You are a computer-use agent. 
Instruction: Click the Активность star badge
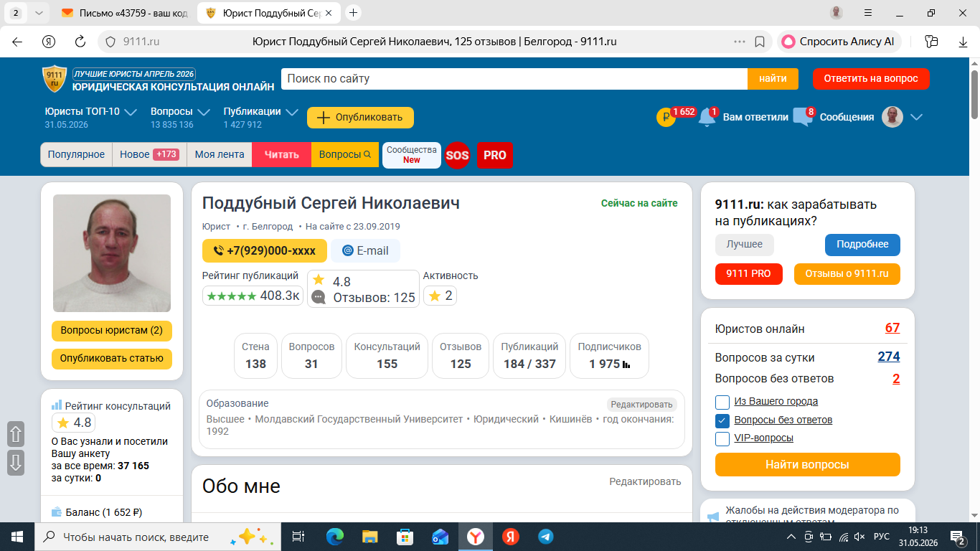tap(440, 296)
